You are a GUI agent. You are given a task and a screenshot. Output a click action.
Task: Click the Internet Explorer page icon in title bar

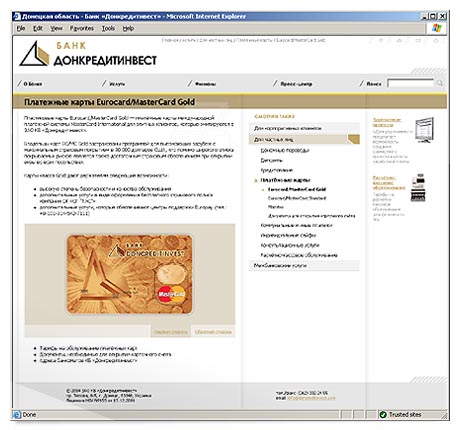point(17,16)
